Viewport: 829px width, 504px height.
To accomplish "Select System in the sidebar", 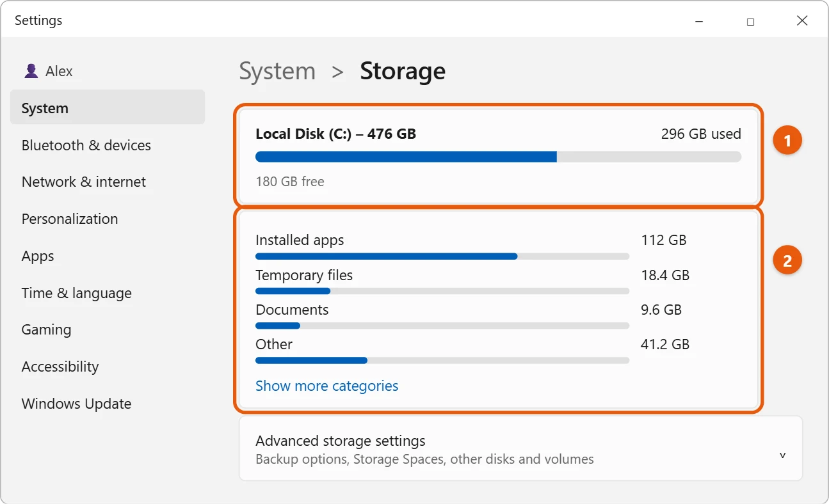I will pos(108,108).
